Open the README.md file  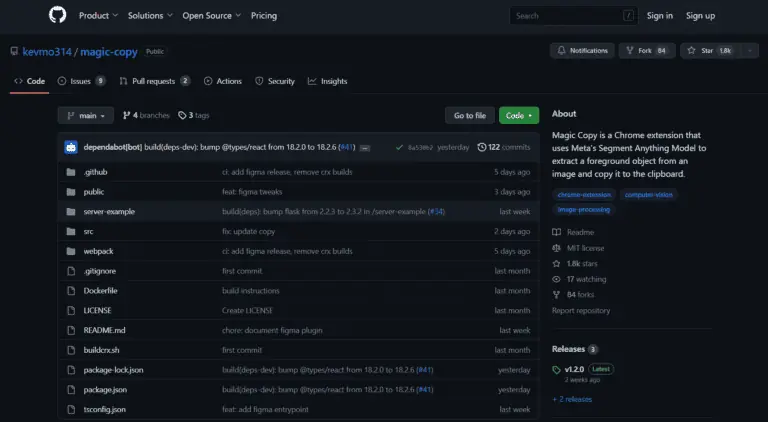pyautogui.click(x=104, y=330)
